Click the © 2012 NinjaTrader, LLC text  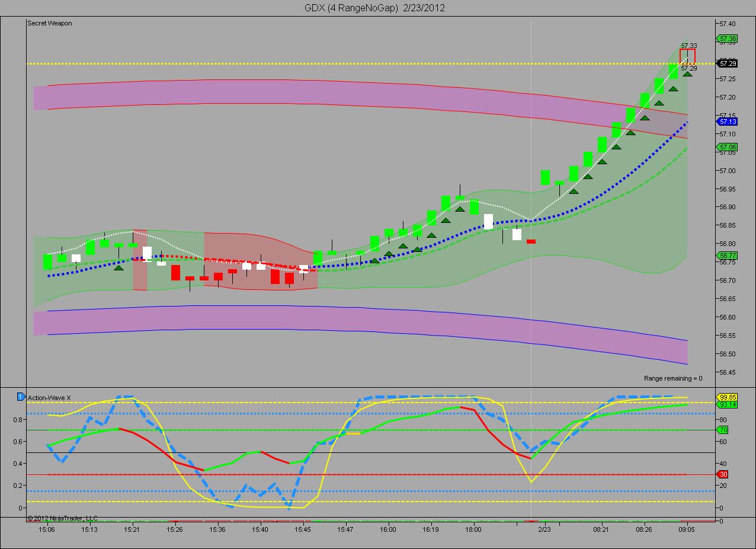[x=63, y=518]
